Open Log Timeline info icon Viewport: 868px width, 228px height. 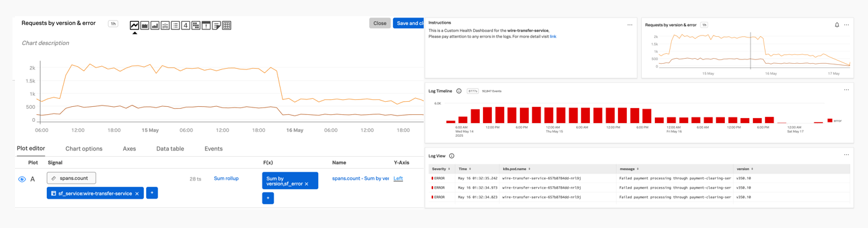pos(459,91)
